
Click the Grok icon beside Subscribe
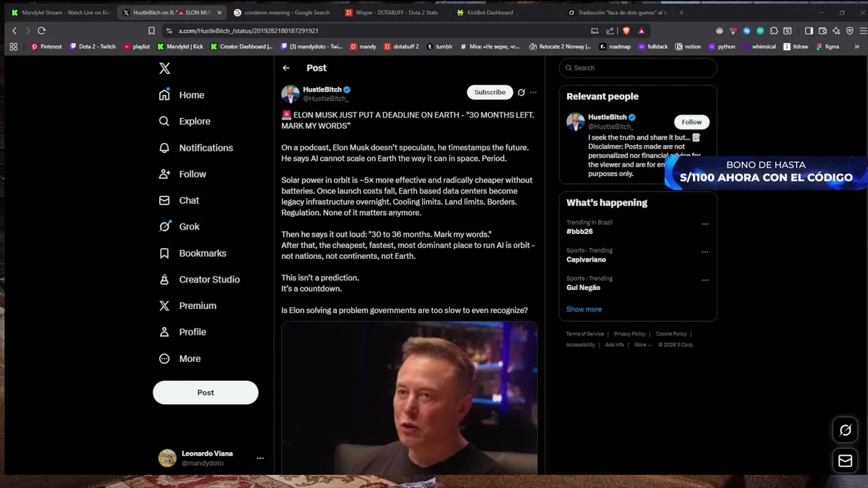tap(521, 92)
